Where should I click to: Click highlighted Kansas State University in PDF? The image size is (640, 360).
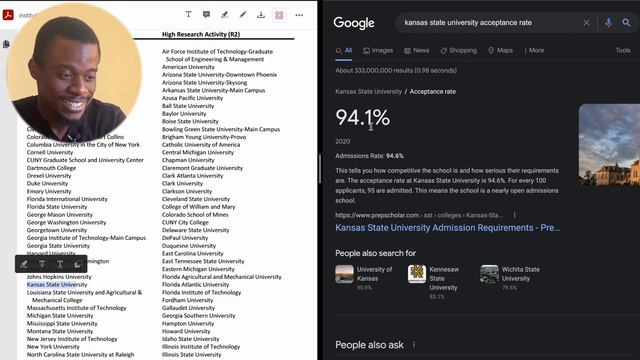coord(57,284)
